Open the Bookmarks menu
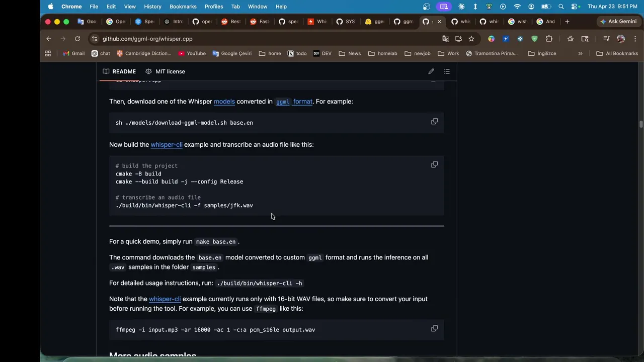 pyautogui.click(x=183, y=7)
